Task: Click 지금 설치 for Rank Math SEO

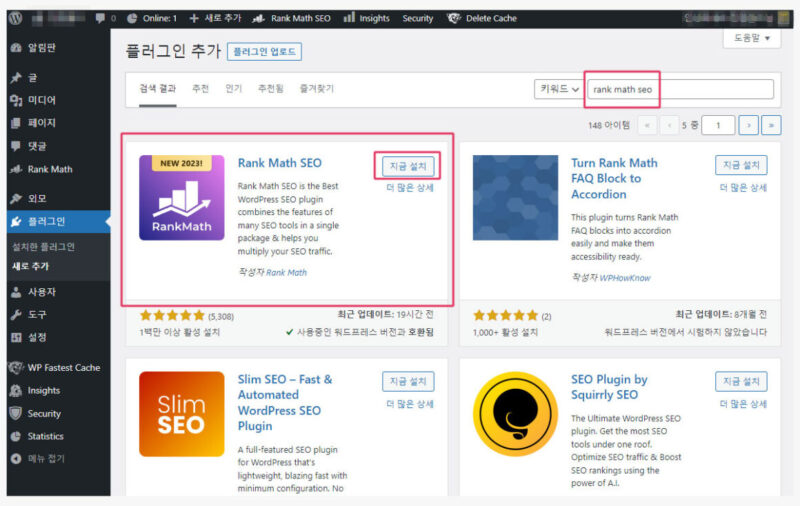Action: [x=408, y=165]
